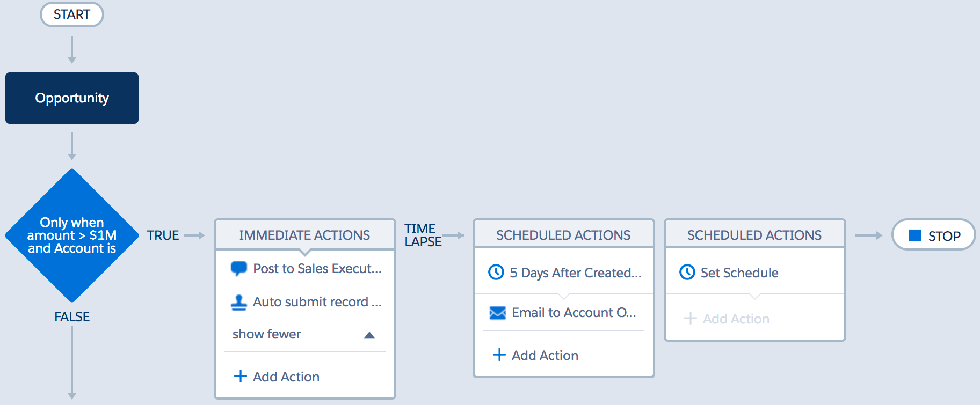Image resolution: width=980 pixels, height=405 pixels.
Task: Open the criteria diamond Only when amount > $1M
Action: point(72,235)
